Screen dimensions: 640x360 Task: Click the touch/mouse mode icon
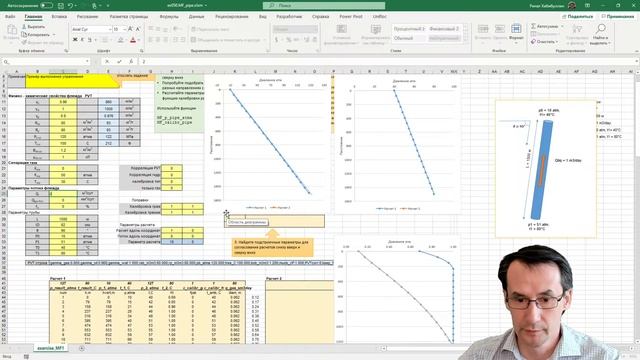pyautogui.click(x=95, y=6)
